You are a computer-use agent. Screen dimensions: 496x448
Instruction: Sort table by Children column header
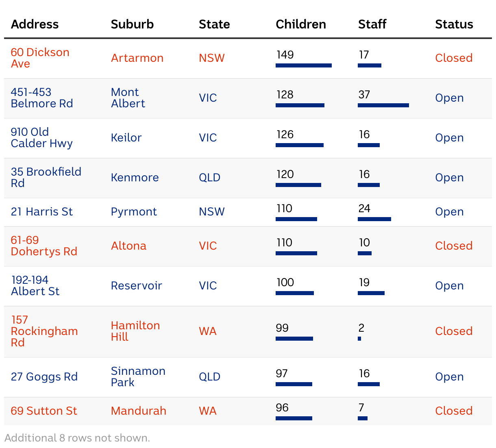301,24
